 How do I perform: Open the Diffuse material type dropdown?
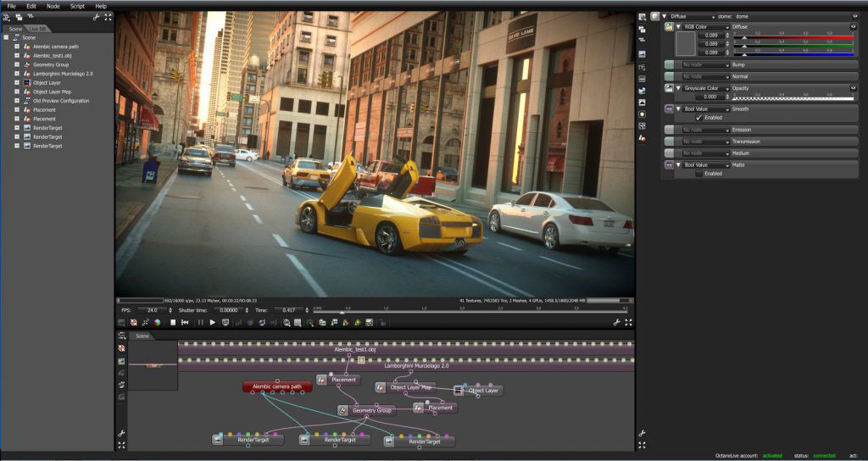pyautogui.click(x=692, y=17)
